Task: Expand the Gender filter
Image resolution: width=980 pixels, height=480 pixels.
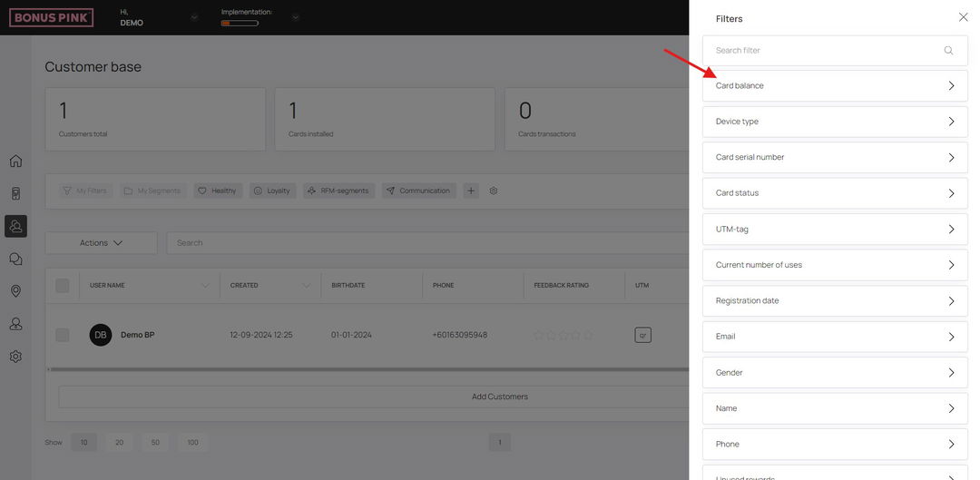Action: (835, 373)
